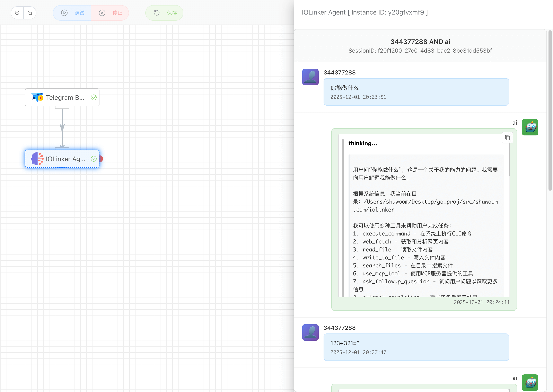This screenshot has height=392, width=553.
Task: Click first user avatar for 344377288
Action: click(310, 77)
